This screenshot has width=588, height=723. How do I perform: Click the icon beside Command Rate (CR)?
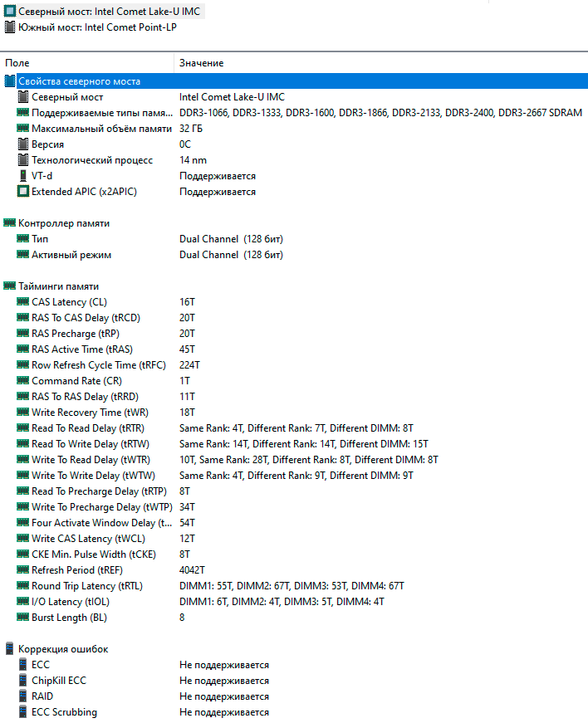pos(22,380)
